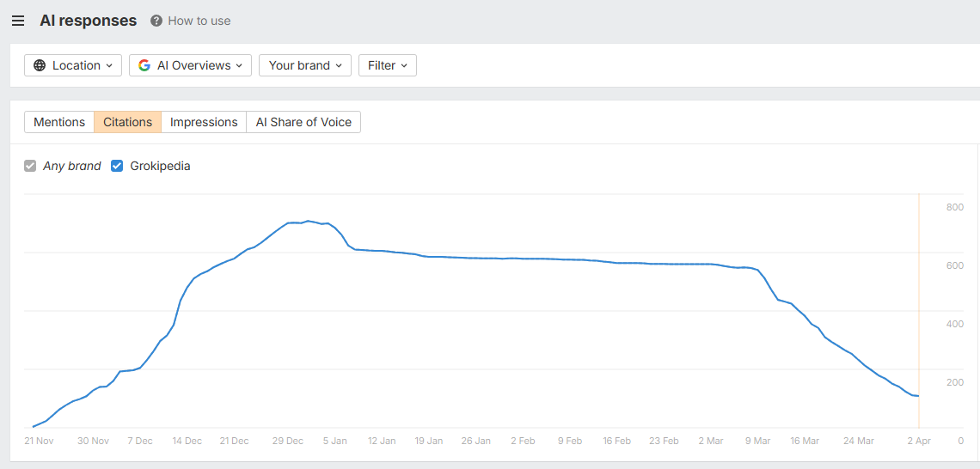The width and height of the screenshot is (980, 469).
Task: Uncheck the Grokipedia checkbox
Action: coord(117,166)
